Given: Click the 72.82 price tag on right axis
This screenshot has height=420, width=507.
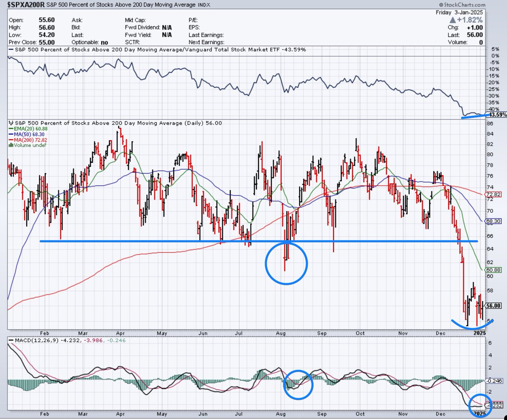Looking at the screenshot, I should [x=493, y=194].
